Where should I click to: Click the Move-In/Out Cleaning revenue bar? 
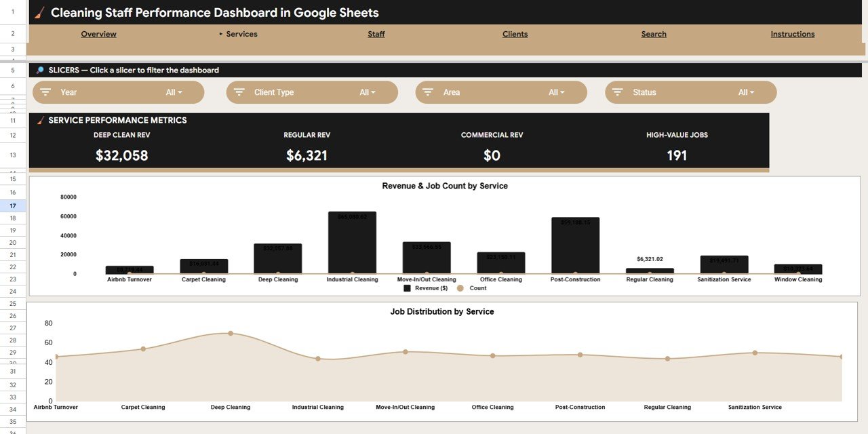427,258
